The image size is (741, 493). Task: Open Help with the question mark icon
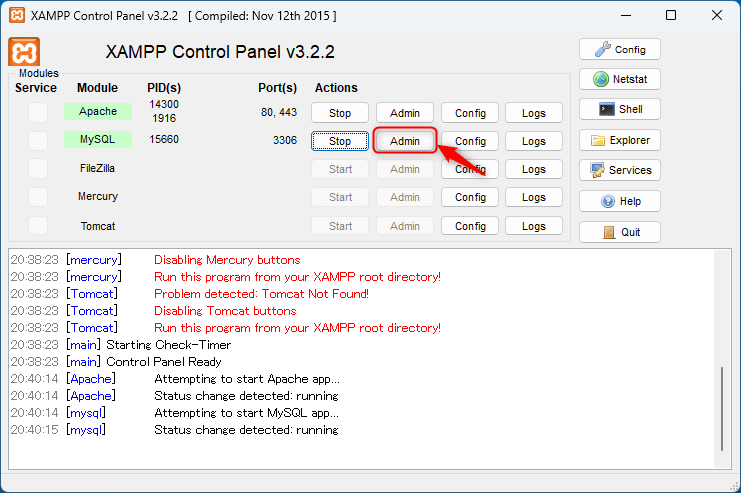click(620, 201)
